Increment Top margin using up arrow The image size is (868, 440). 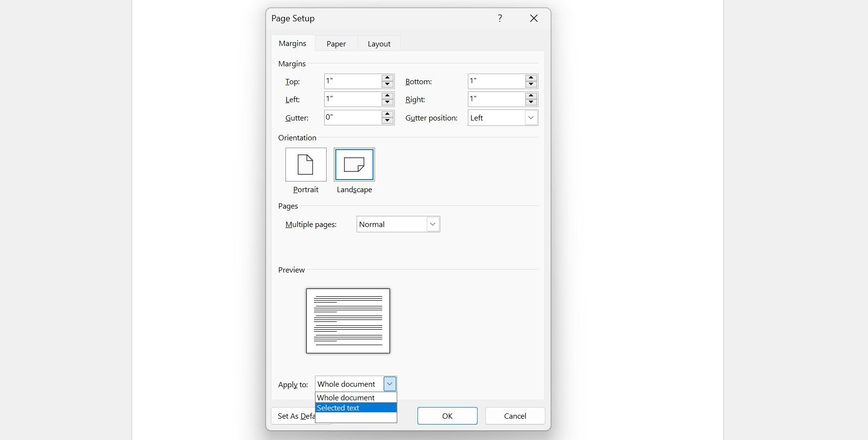click(x=387, y=78)
